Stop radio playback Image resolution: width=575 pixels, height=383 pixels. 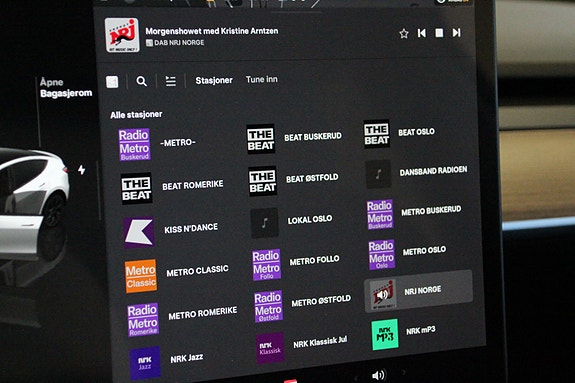tap(439, 33)
